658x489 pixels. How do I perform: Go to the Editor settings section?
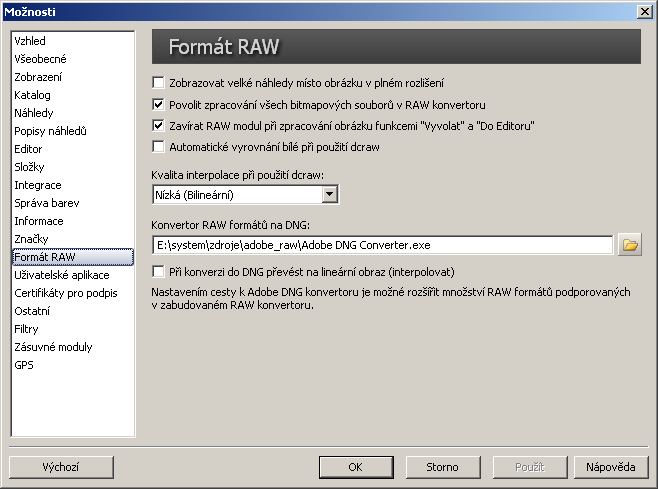click(x=28, y=149)
